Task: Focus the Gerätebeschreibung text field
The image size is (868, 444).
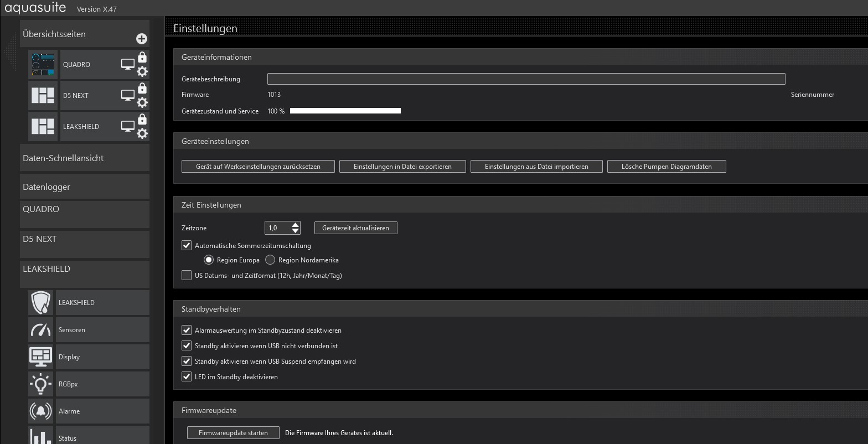Action: [526, 79]
